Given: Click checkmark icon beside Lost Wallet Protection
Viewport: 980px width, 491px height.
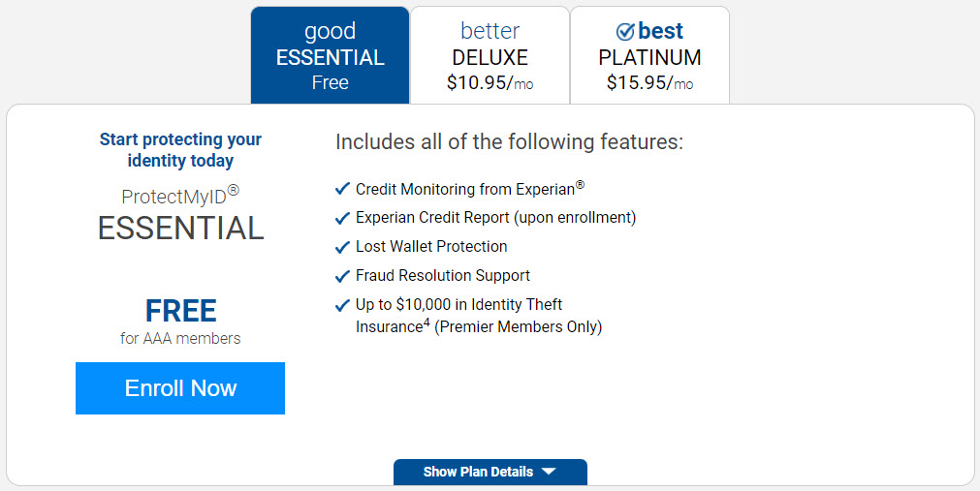Looking at the screenshot, I should coord(342,247).
